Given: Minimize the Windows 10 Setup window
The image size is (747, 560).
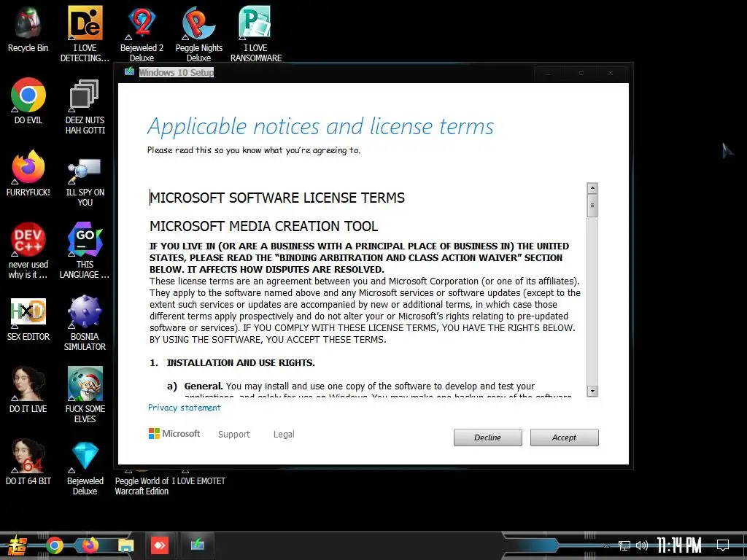Looking at the screenshot, I should coord(549,74).
